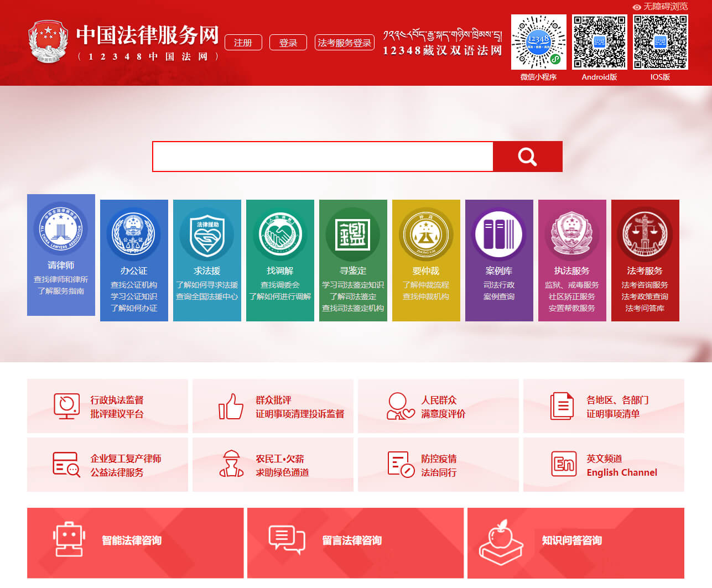
Task: Click the 查找仲裁机构 text
Action: 426,296
